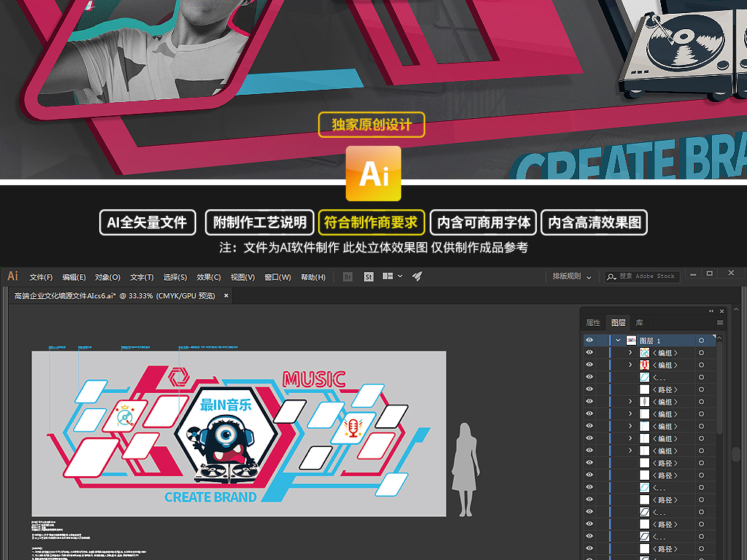Viewport: 747px width, 560px height.
Task: Open Adobe Bridge via the Br icon
Action: click(x=348, y=276)
